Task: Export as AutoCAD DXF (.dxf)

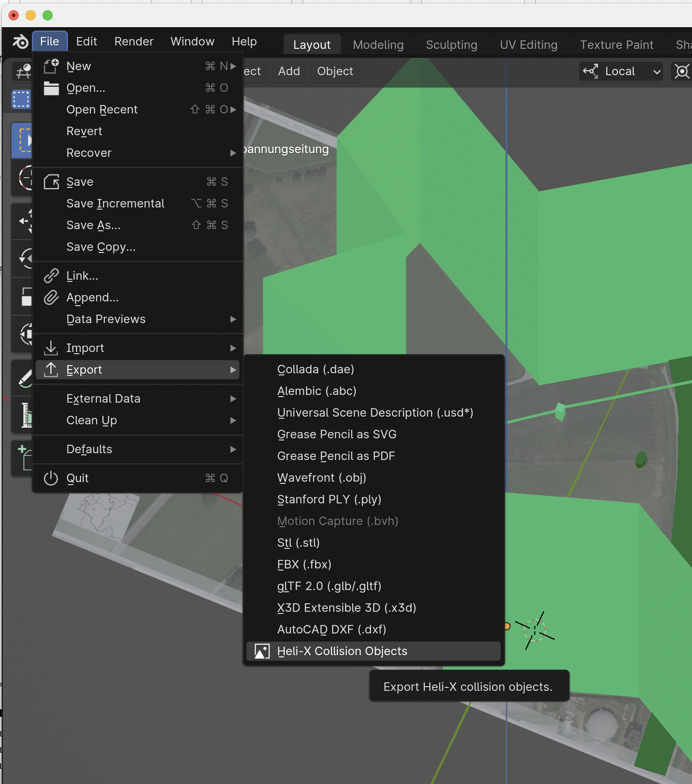Action: point(373,630)
